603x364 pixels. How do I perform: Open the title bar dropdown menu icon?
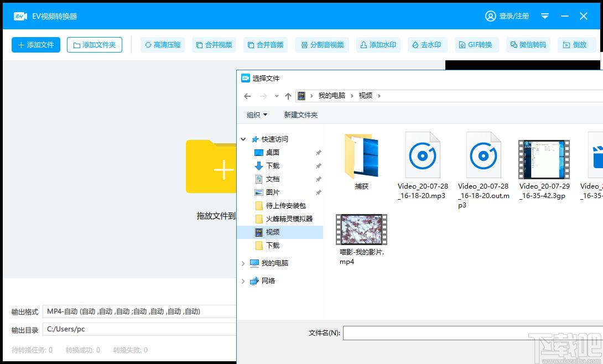point(545,16)
